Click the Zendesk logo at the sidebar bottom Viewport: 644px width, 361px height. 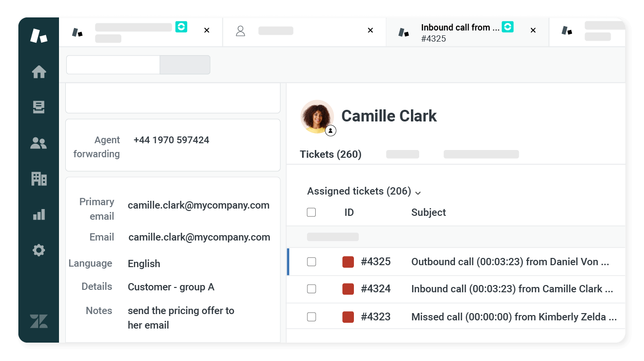coord(38,321)
